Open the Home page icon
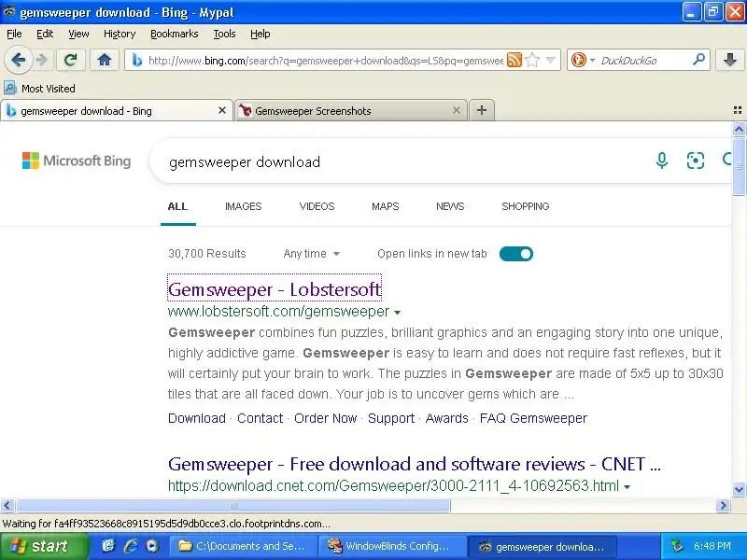This screenshot has height=560, width=747. coord(105,61)
